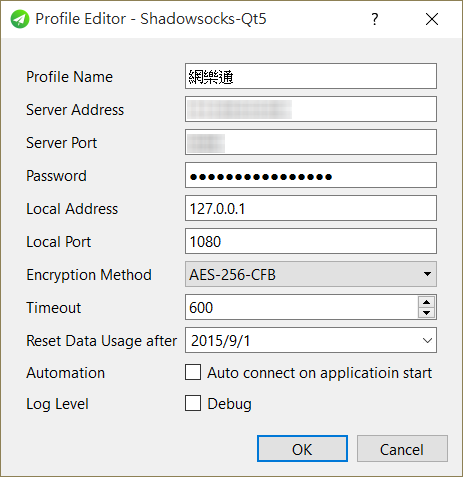Close the Profile Editor window

(432, 19)
